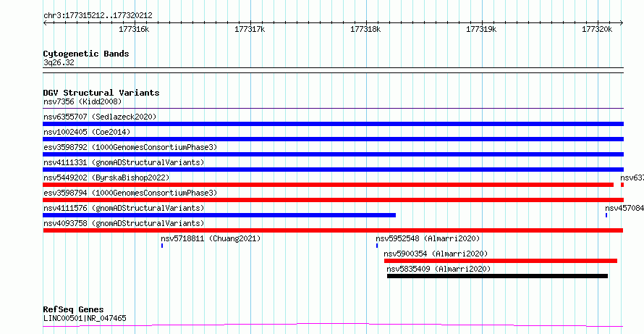Open nsv6355707 (Sedlazeck2020) variant label
The height and width of the screenshot is (334, 644).
coord(100,117)
